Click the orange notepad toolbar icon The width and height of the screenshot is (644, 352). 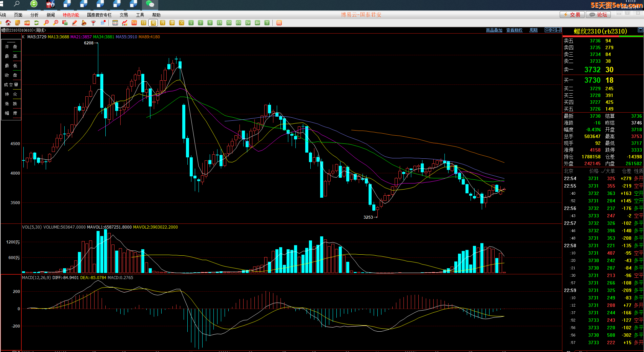(x=18, y=23)
